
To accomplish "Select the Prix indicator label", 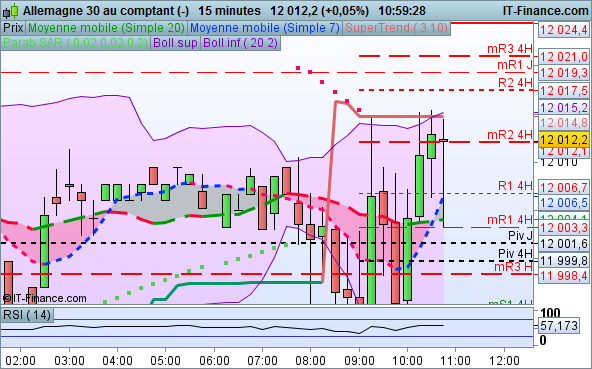I will click(x=13, y=28).
